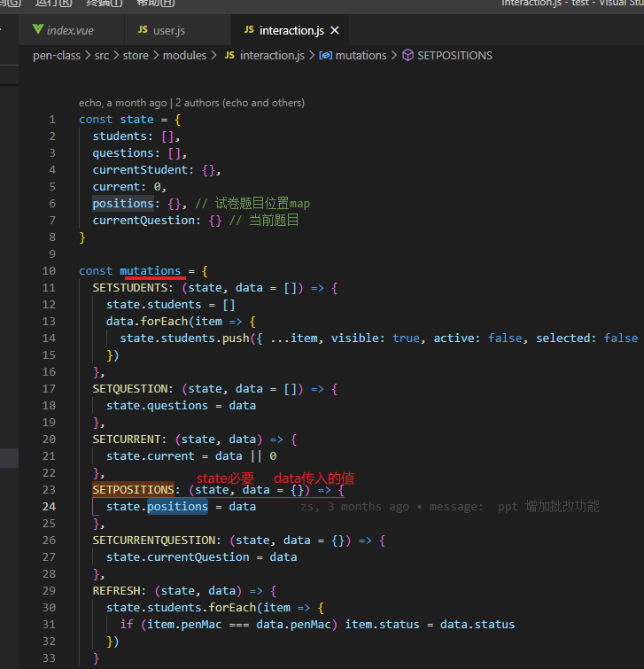Click 'item.status' on line 31
Screen dimensions: 644x669
pos(382,625)
